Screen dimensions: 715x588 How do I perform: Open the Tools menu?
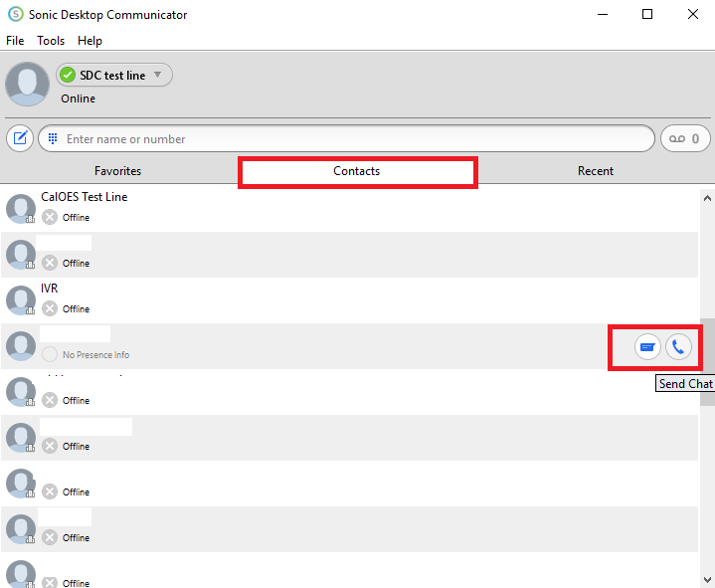51,41
